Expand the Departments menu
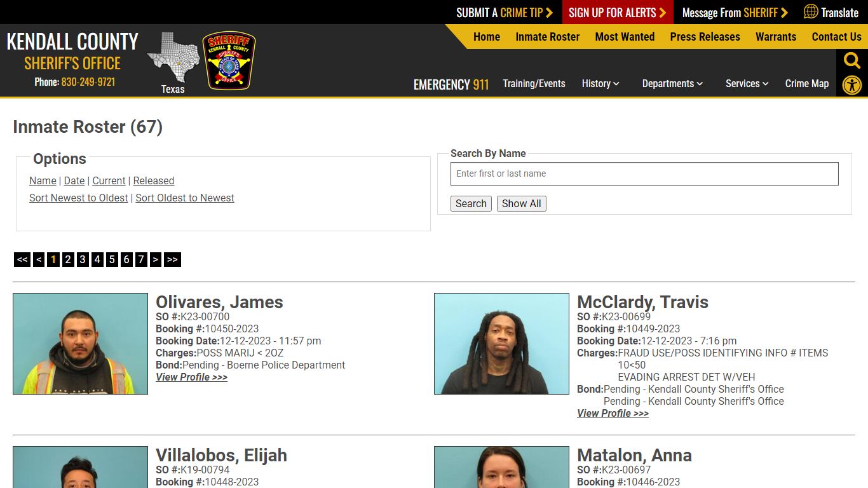868x488 pixels. click(672, 83)
